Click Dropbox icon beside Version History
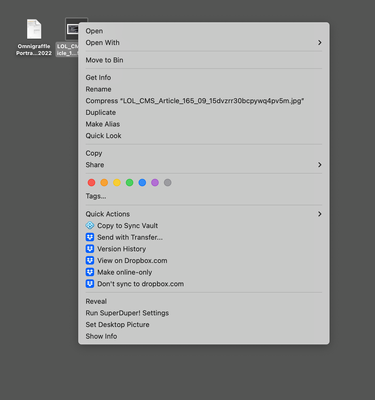This screenshot has width=375, height=400. (90, 249)
